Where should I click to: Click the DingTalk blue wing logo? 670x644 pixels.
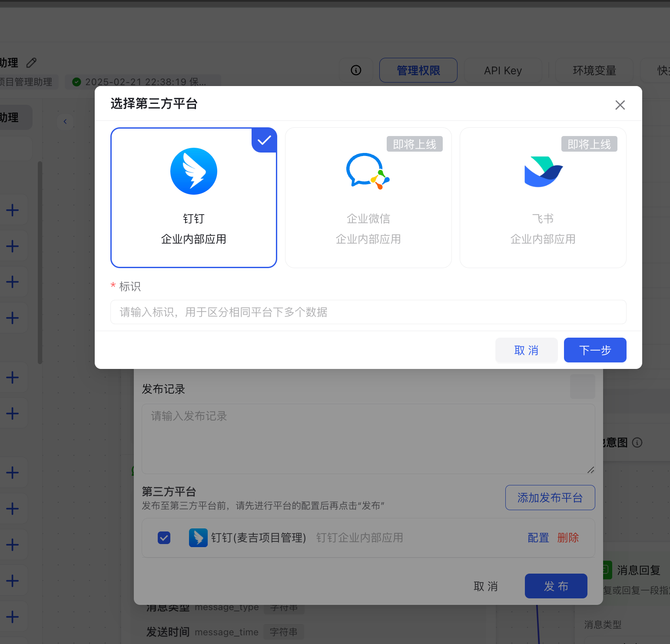(194, 171)
